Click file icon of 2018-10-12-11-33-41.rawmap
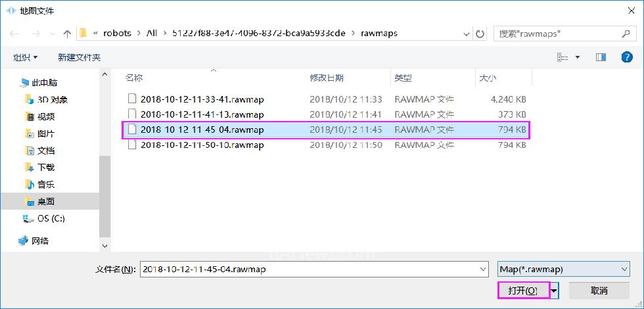Image resolution: width=644 pixels, height=309 pixels. pyautogui.click(x=132, y=100)
